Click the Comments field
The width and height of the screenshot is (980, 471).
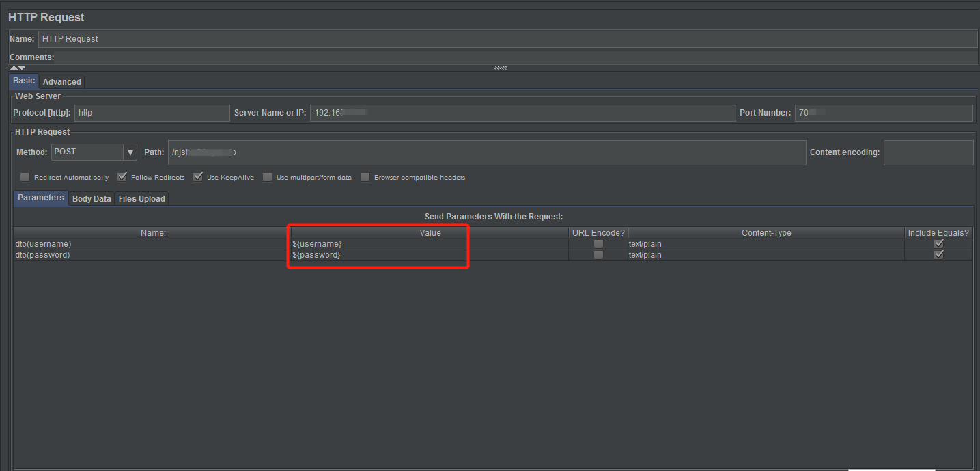pyautogui.click(x=516, y=57)
